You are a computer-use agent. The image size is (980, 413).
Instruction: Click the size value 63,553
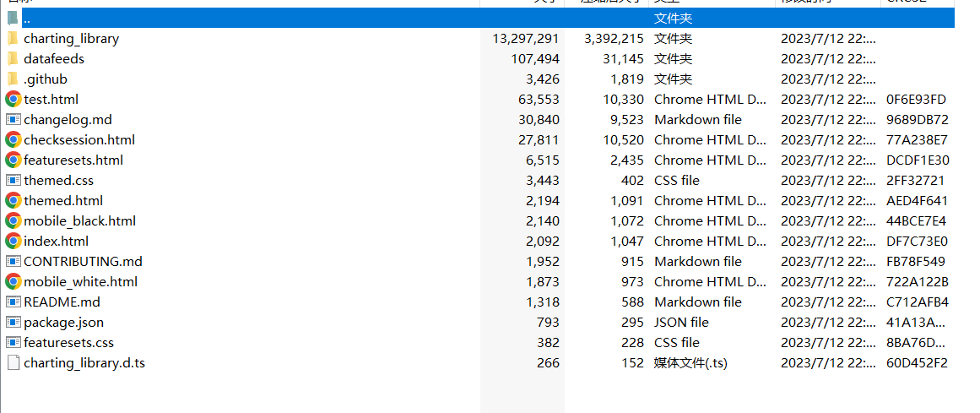(539, 100)
